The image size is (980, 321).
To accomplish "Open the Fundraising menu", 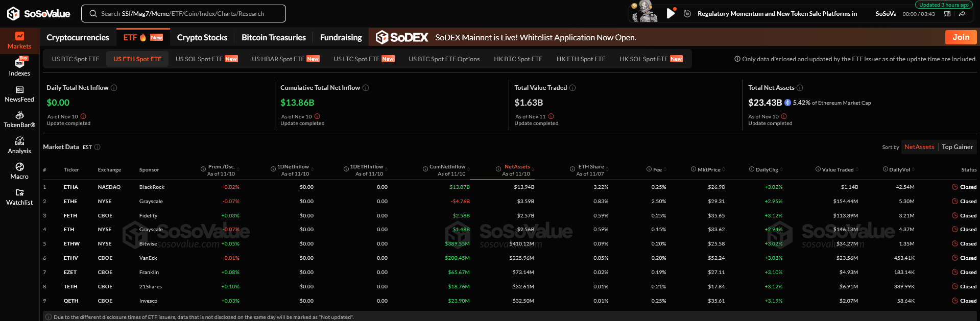I will 341,37.
